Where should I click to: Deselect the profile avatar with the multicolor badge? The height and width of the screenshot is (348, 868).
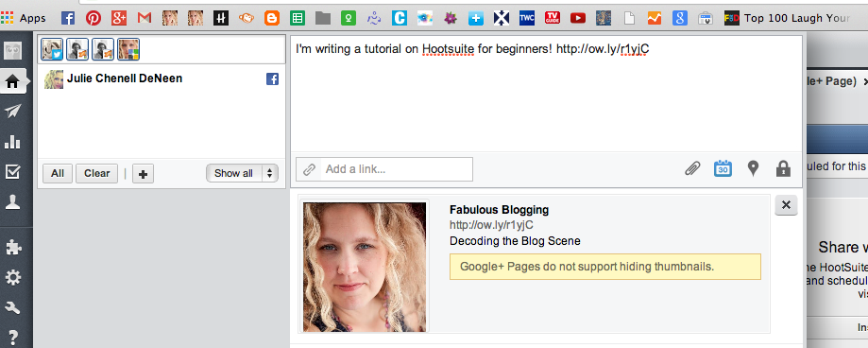click(x=128, y=49)
